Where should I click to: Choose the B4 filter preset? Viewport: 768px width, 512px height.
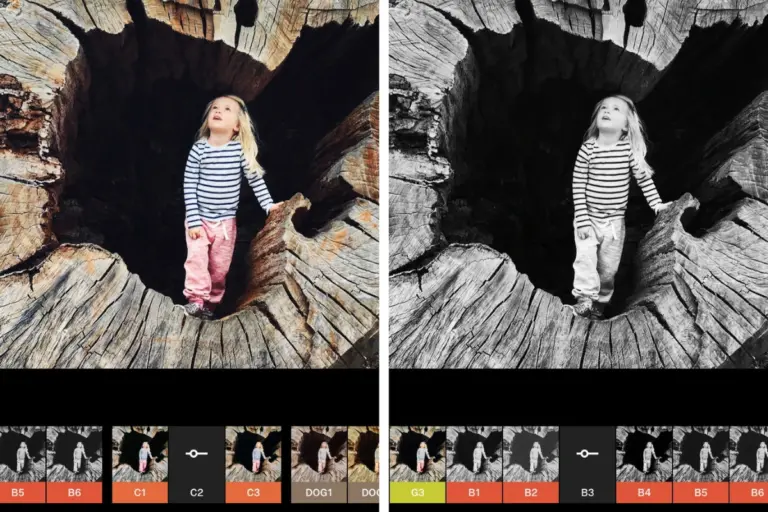click(644, 464)
